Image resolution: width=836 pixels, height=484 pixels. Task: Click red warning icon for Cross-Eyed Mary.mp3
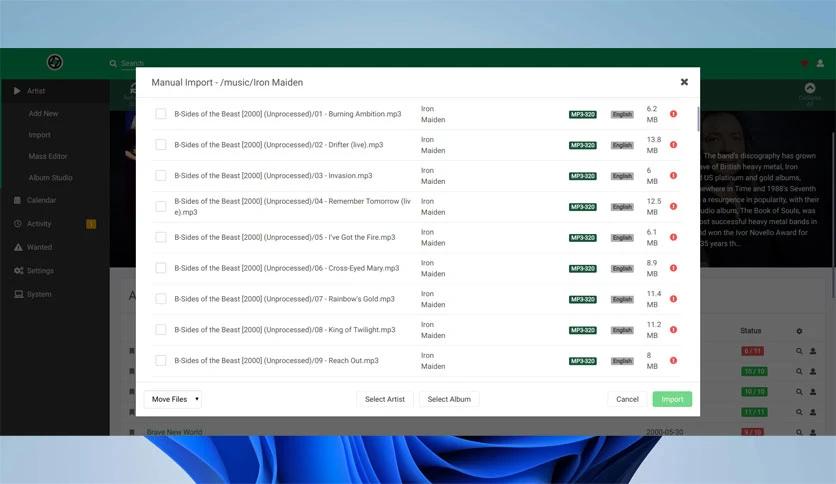673,268
